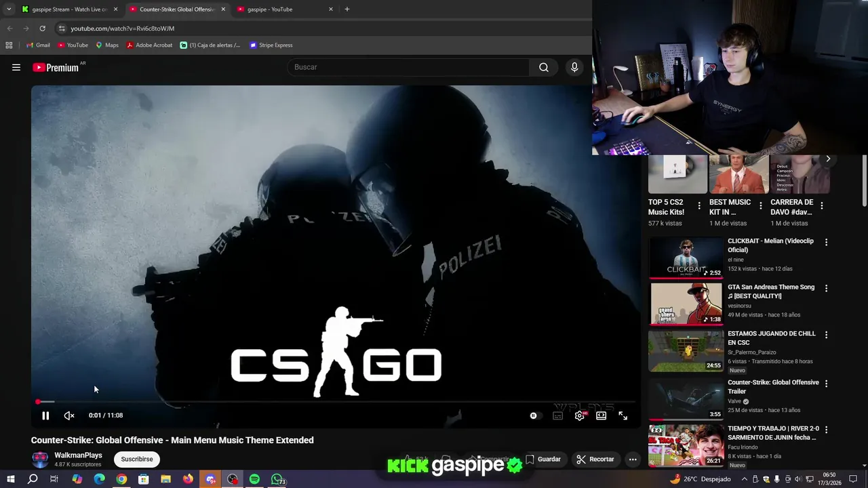This screenshot has width=868, height=488.
Task: Launch Microsoft Edge from the taskbar
Action: (99, 479)
